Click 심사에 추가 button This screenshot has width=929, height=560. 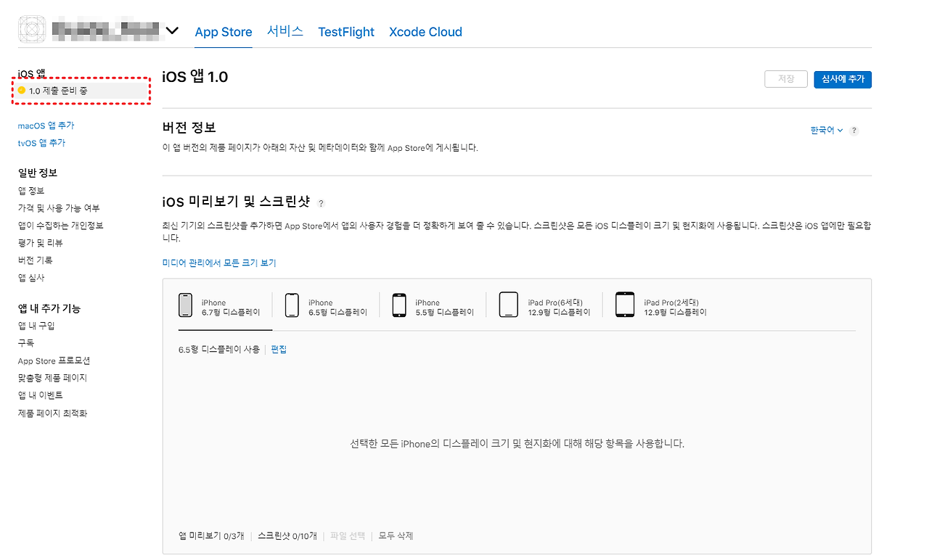[x=843, y=79]
